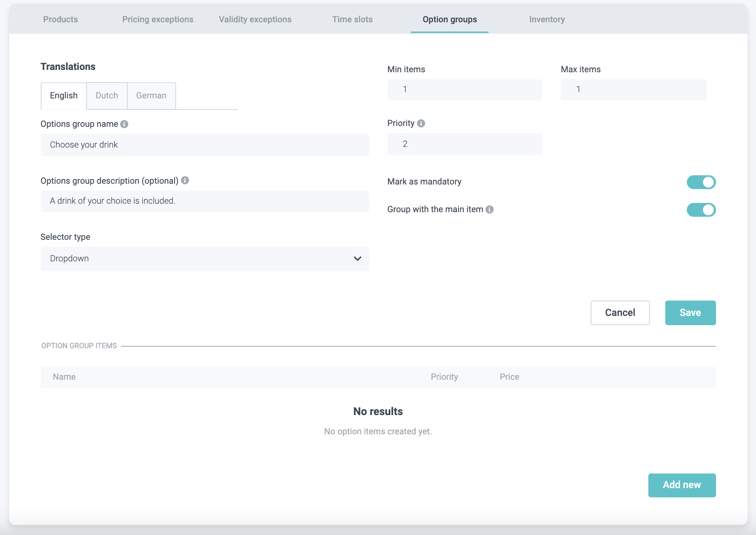The width and height of the screenshot is (756, 535).
Task: Click info icon next to Options group name
Action: 124,124
